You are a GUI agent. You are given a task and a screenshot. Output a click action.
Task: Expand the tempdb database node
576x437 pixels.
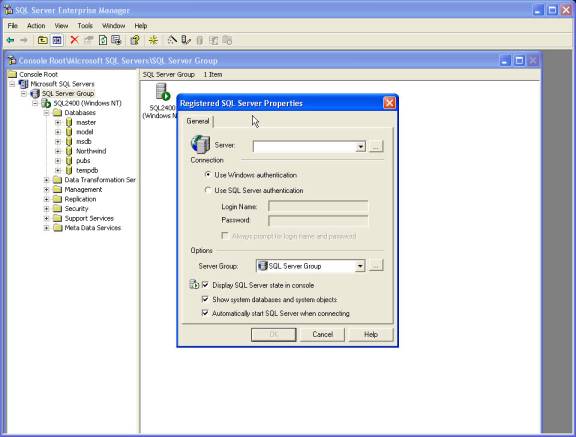[x=58, y=170]
